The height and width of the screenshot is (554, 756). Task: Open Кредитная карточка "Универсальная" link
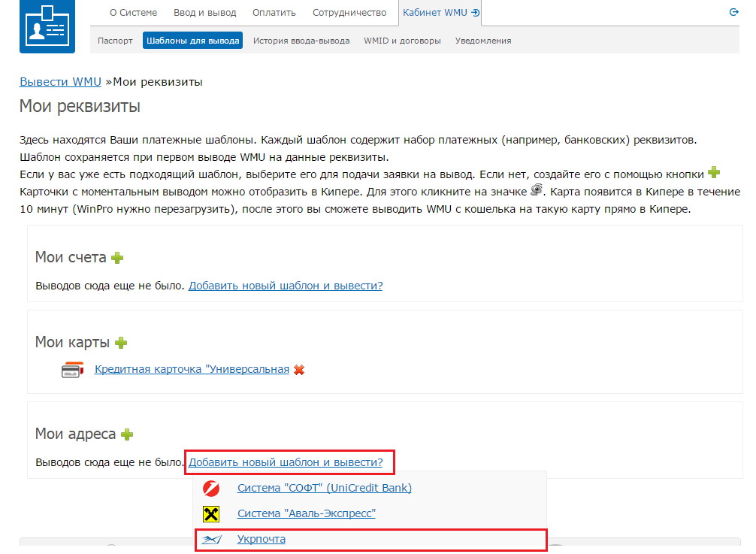192,369
